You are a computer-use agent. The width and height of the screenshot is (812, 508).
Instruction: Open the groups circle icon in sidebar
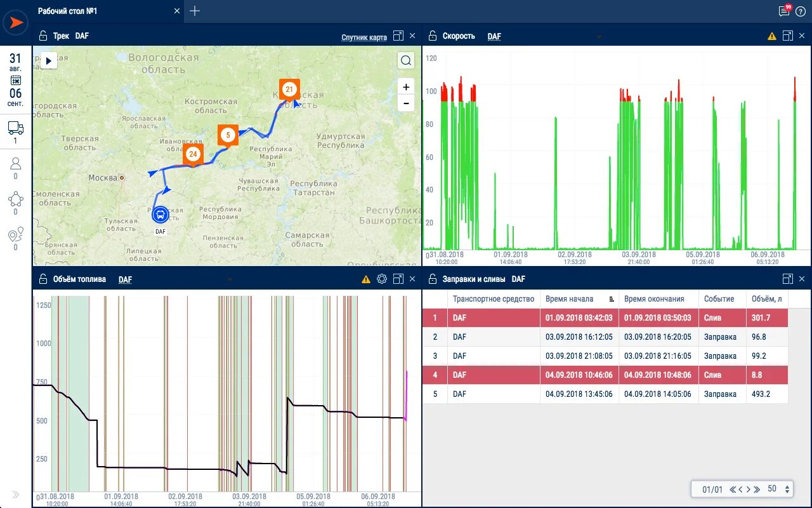point(16,199)
